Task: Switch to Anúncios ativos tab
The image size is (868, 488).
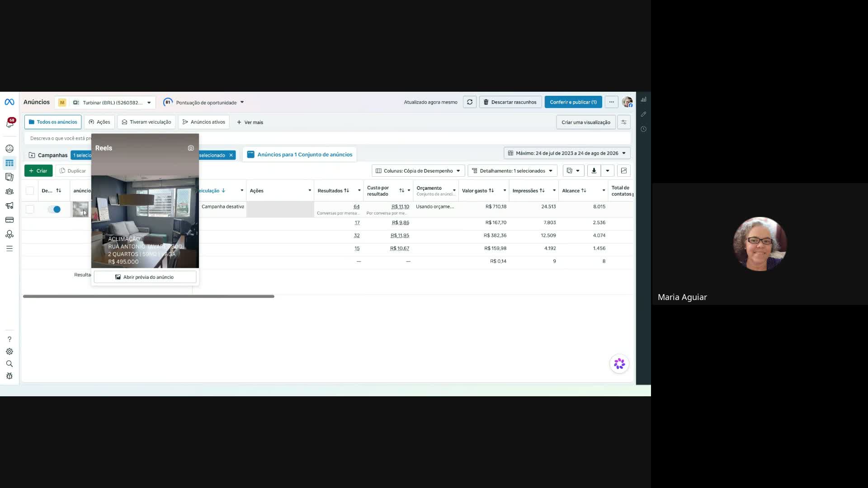Action: (204, 122)
